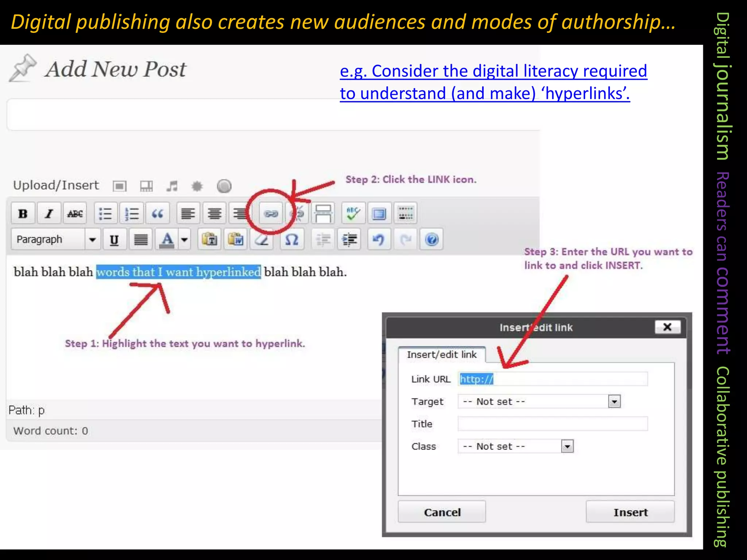Outdent the paragraph
The width and height of the screenshot is (747, 560).
[x=323, y=240]
